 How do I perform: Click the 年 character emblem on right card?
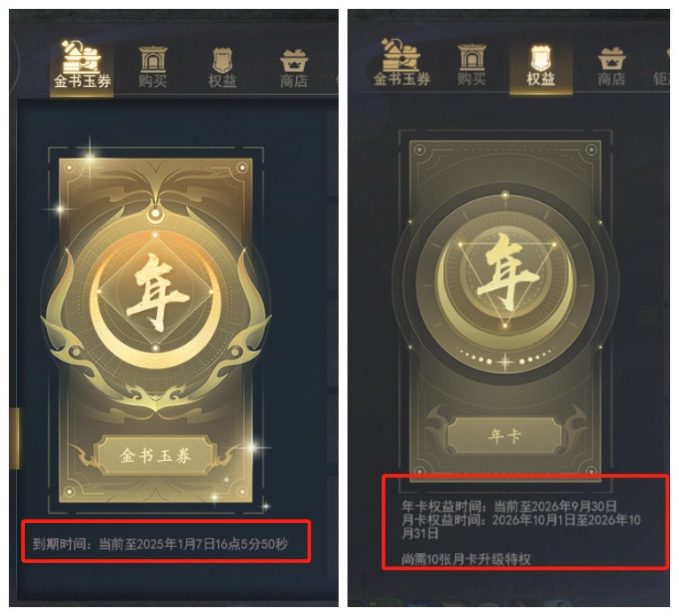(x=507, y=270)
